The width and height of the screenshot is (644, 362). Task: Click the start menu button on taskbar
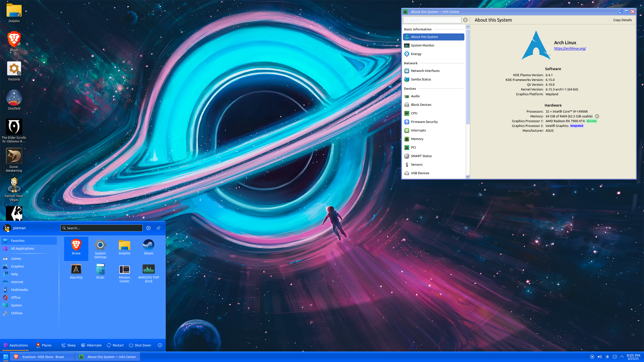[x=6, y=357]
